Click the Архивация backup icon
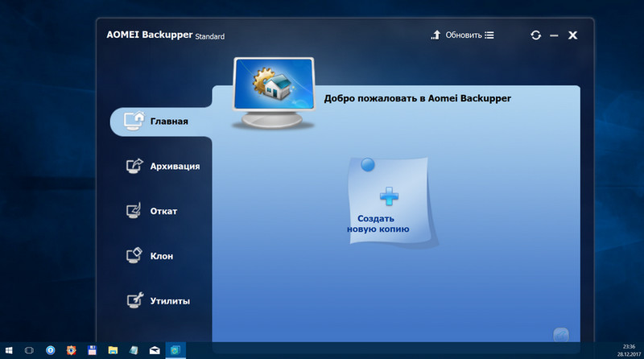Screen dimensions: 644x359 (x=134, y=166)
